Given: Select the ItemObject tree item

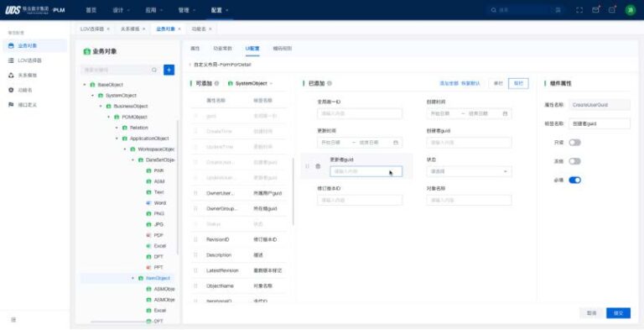Looking at the screenshot, I should click(158, 278).
